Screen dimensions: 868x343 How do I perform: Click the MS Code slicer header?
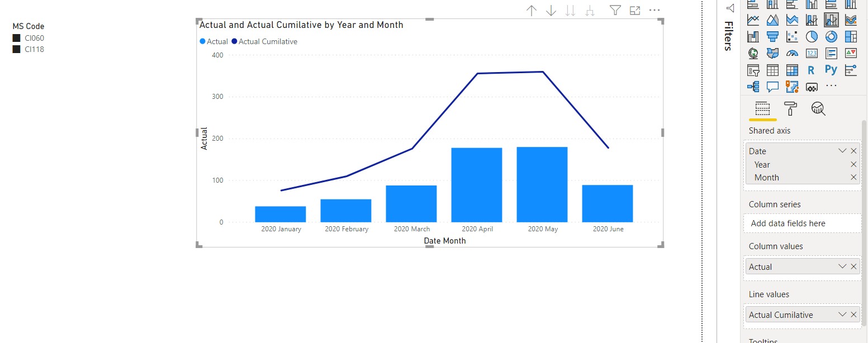coord(29,26)
